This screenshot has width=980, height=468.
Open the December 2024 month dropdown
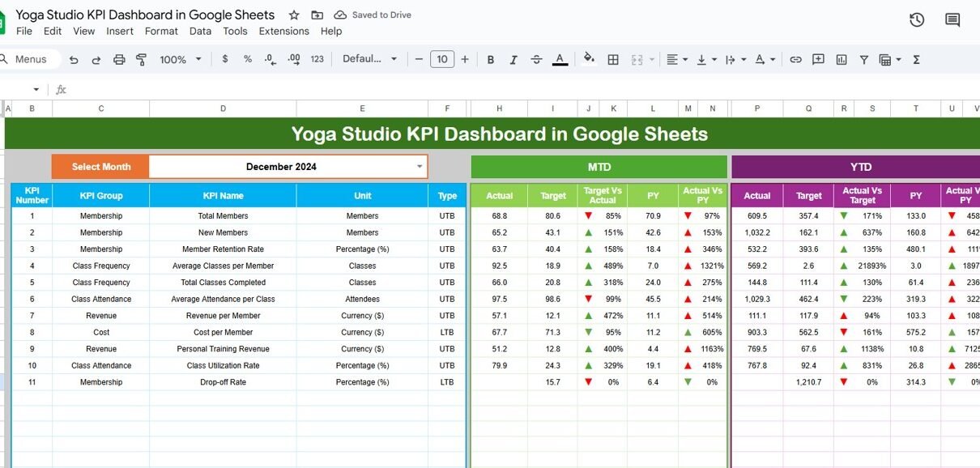coord(419,167)
